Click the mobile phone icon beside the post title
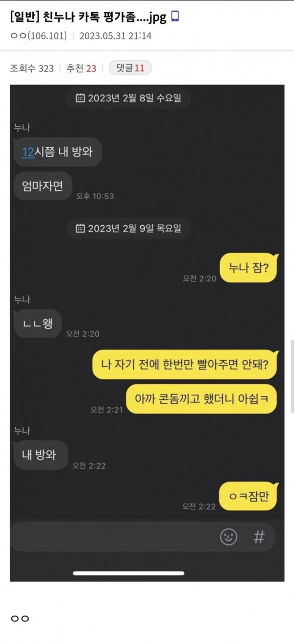 175,17
